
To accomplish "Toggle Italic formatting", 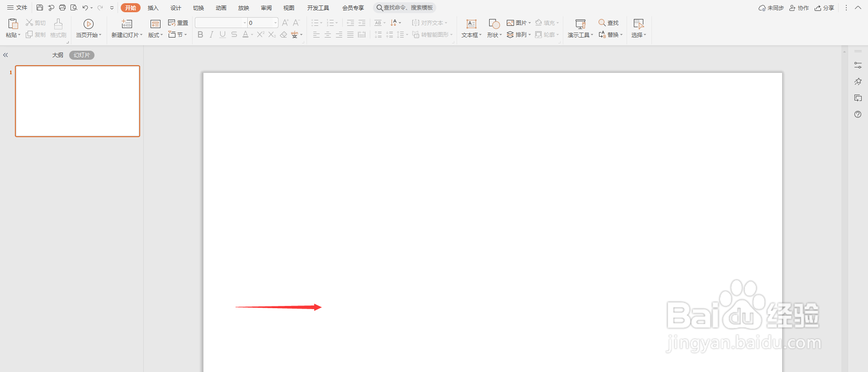I will (x=211, y=34).
